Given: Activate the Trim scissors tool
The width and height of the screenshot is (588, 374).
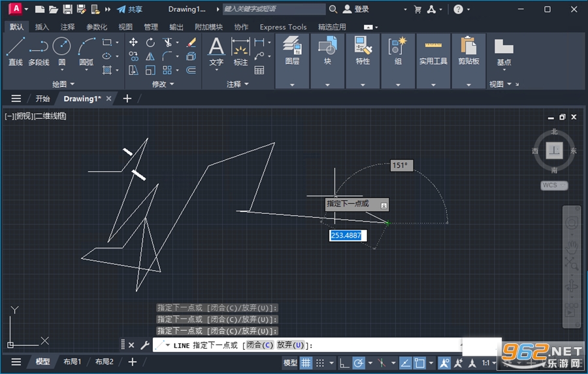Looking at the screenshot, I should tap(167, 42).
